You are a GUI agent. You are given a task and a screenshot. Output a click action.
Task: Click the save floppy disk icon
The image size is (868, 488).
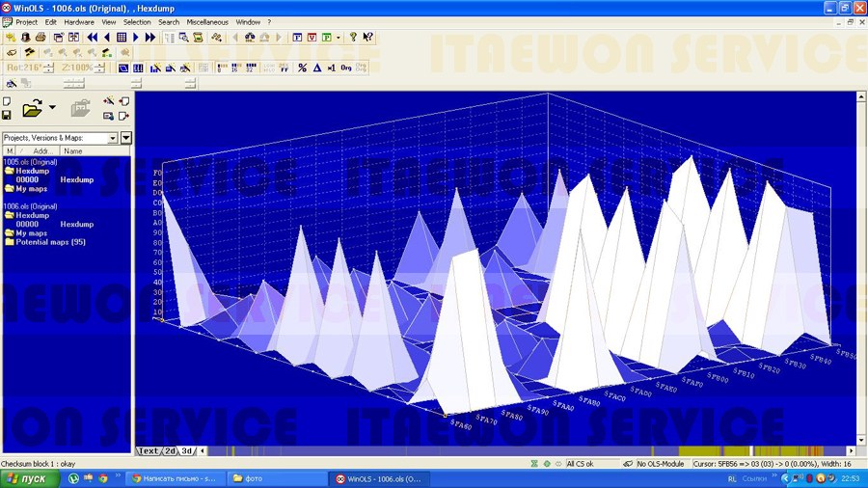pos(7,116)
